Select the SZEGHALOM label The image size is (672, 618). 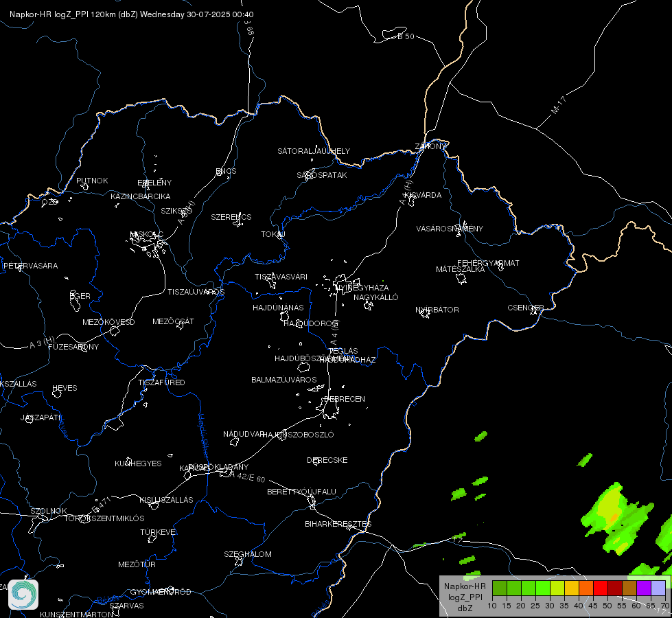[x=248, y=554]
